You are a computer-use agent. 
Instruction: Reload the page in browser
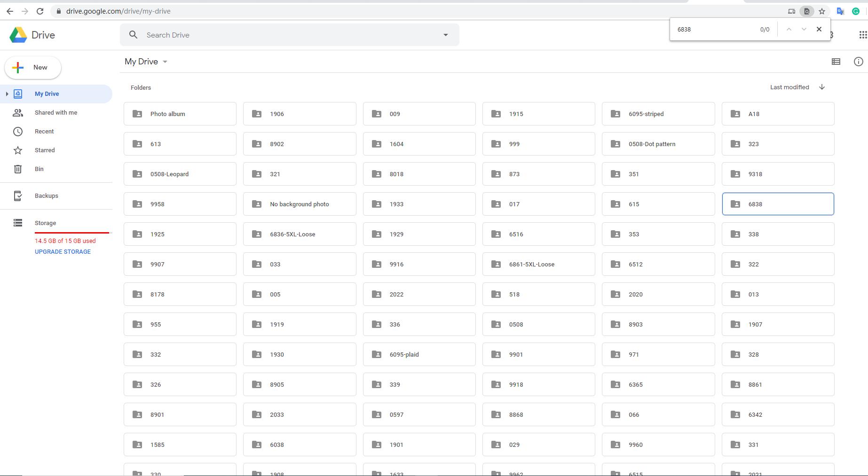(40, 11)
